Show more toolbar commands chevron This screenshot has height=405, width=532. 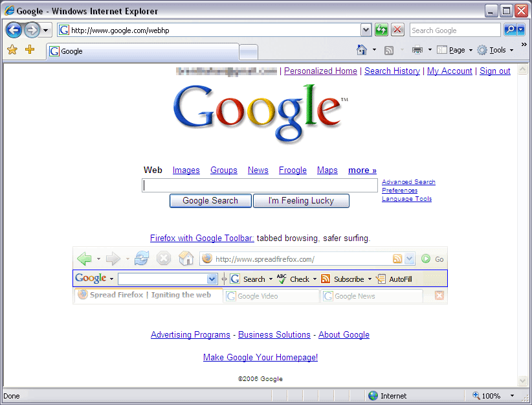click(x=524, y=44)
